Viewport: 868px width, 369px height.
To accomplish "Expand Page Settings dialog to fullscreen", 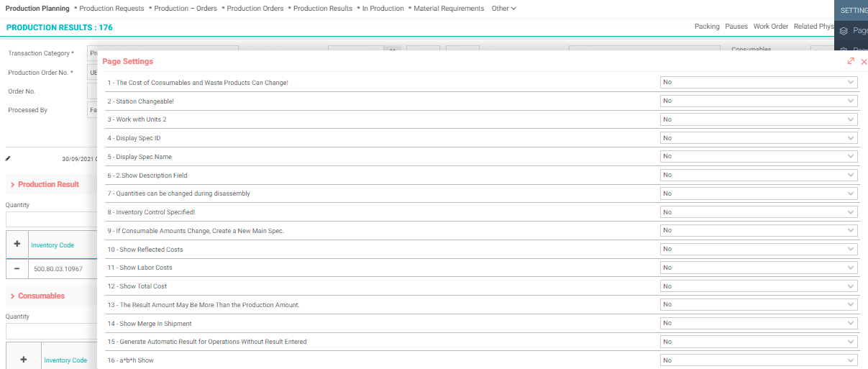I will pos(851,61).
